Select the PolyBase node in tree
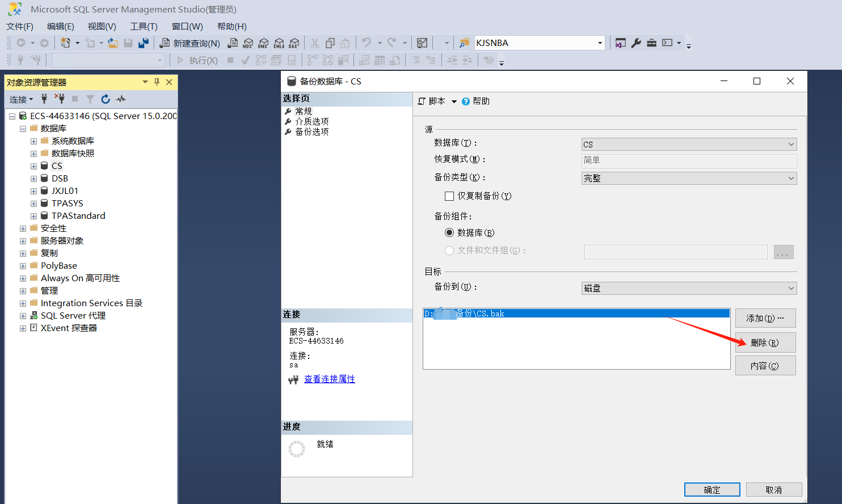 (x=58, y=266)
